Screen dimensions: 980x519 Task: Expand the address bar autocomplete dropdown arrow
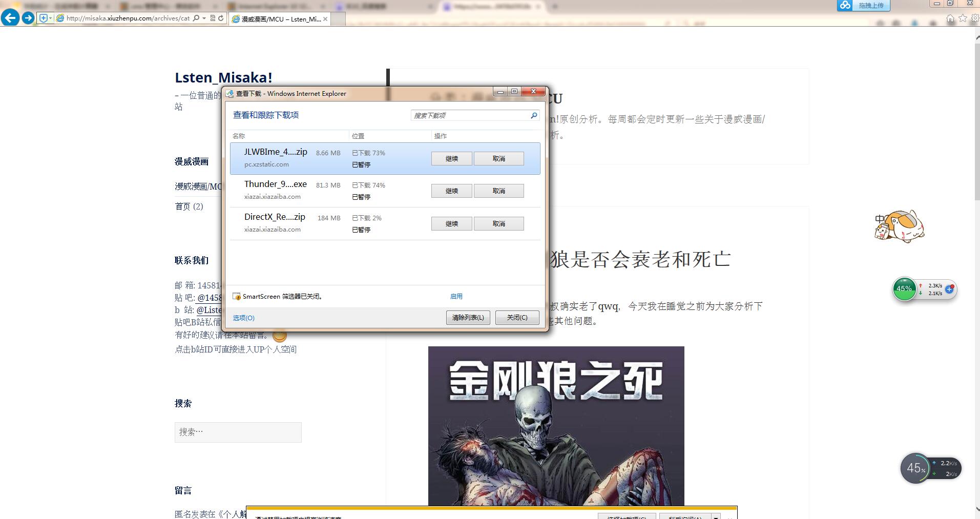coord(204,18)
